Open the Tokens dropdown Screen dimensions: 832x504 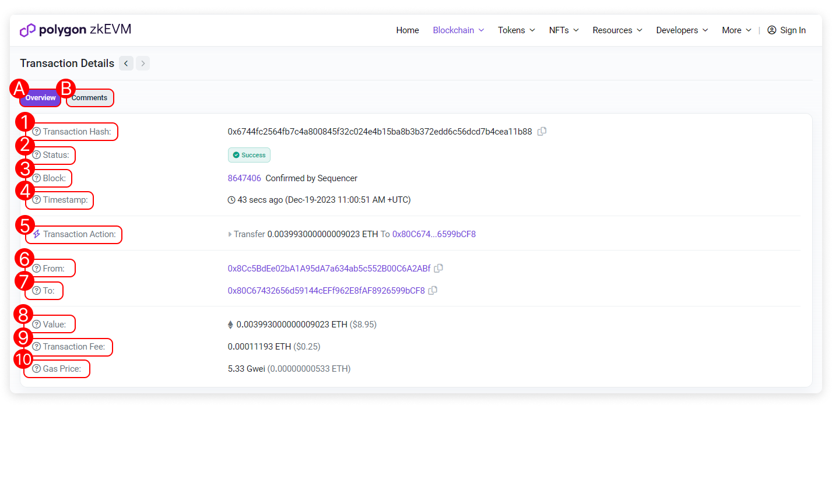coord(516,30)
